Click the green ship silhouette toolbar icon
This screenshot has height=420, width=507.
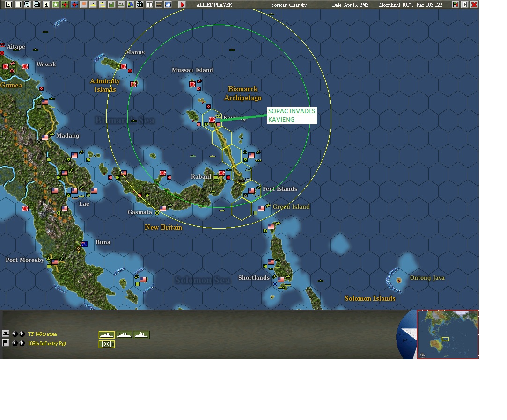pos(121,5)
